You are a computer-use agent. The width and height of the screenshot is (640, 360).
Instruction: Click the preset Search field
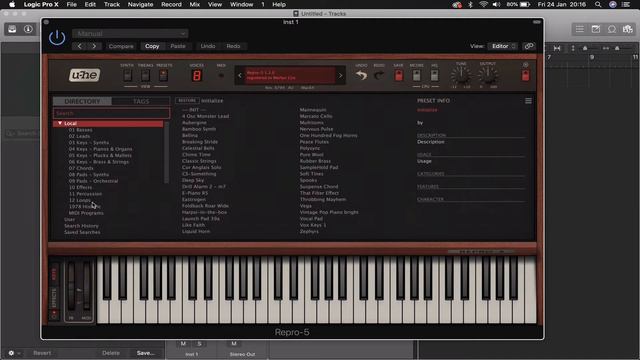111,113
